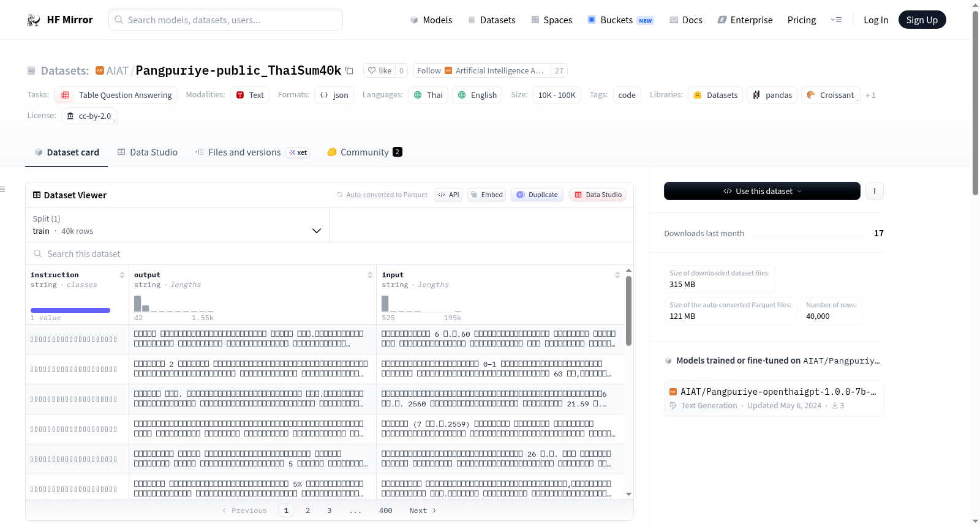Go to the Pricing page
Viewport: 980px width, 527px height.
[x=802, y=20]
